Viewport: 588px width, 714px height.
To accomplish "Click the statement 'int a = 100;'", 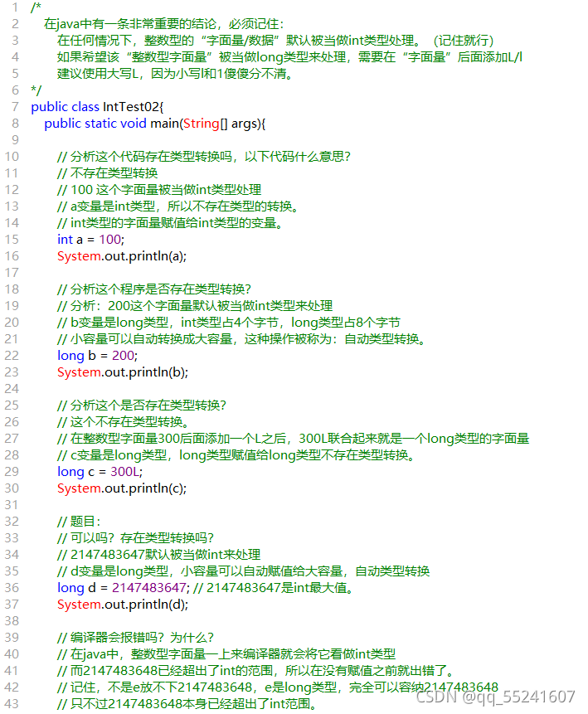I will [x=90, y=240].
